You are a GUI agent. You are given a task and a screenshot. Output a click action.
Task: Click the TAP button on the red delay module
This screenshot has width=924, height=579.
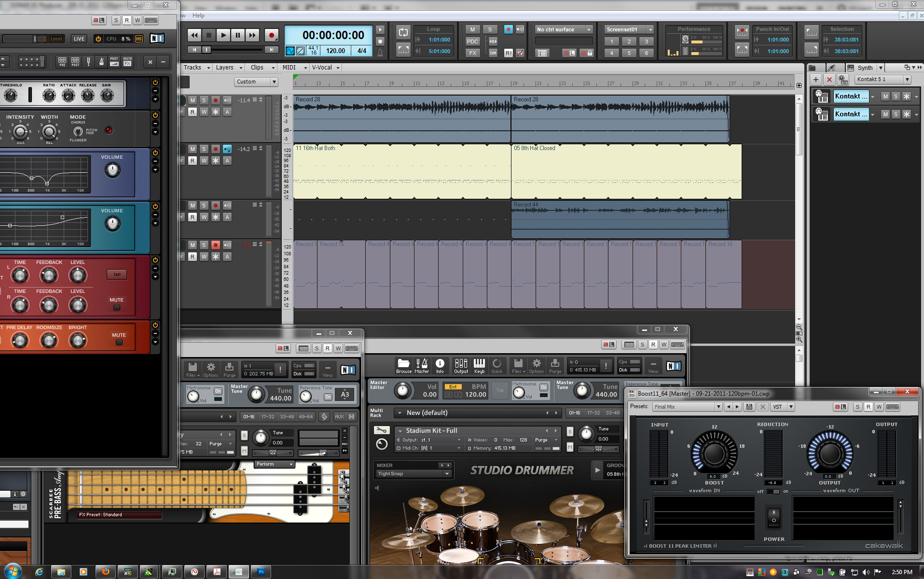(117, 275)
